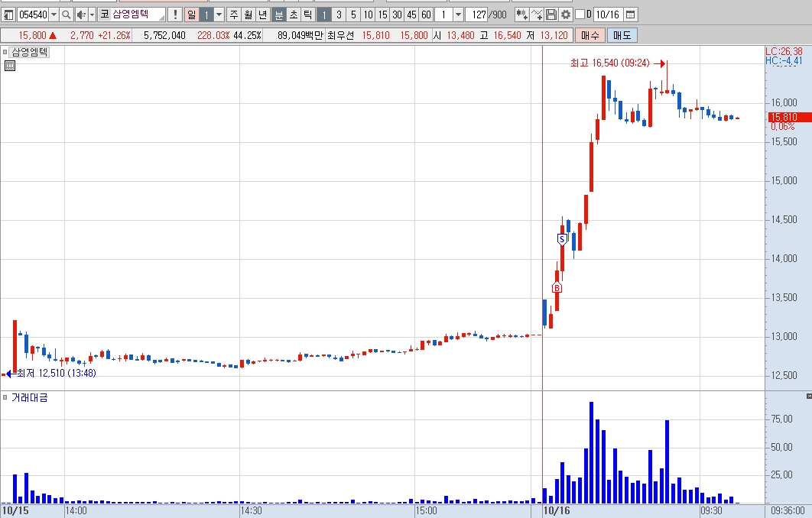Select the 10-minute interval
The width and height of the screenshot is (812, 518).
tap(368, 15)
